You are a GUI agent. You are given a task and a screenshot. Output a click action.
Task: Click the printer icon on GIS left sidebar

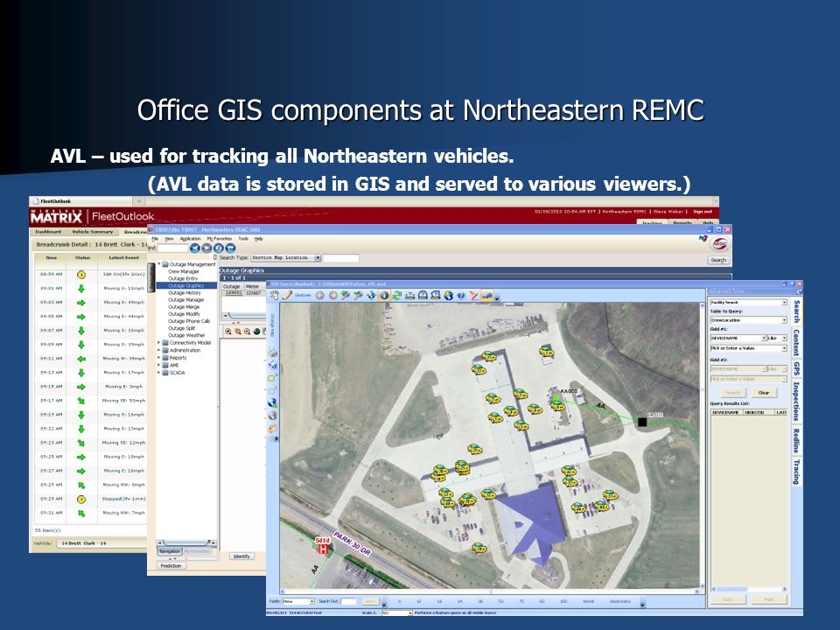273,353
